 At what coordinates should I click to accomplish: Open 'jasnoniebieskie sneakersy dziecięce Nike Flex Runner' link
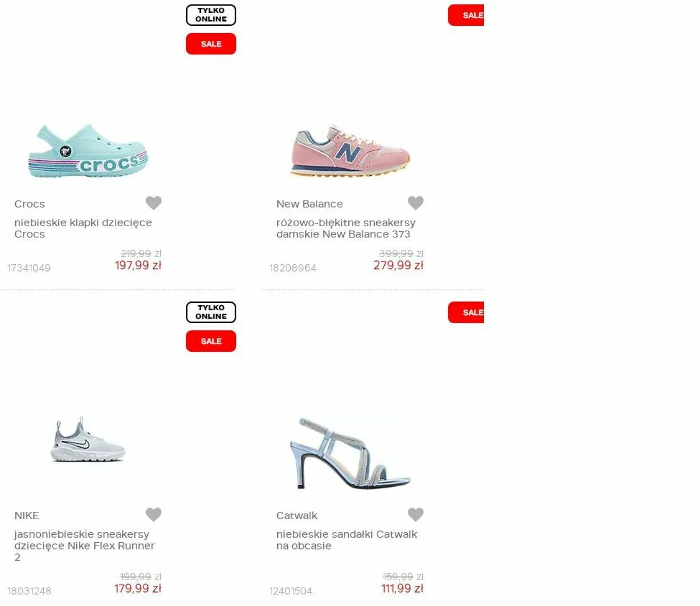(85, 546)
